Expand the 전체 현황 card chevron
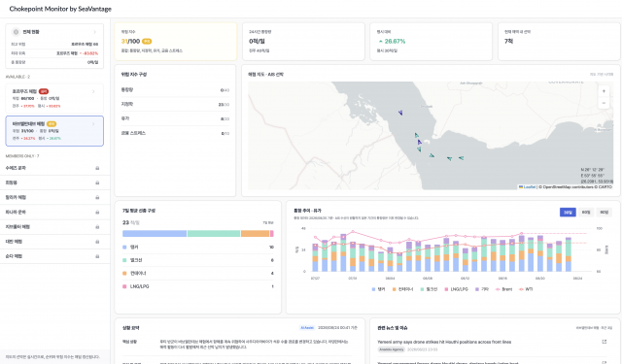 click(x=95, y=32)
